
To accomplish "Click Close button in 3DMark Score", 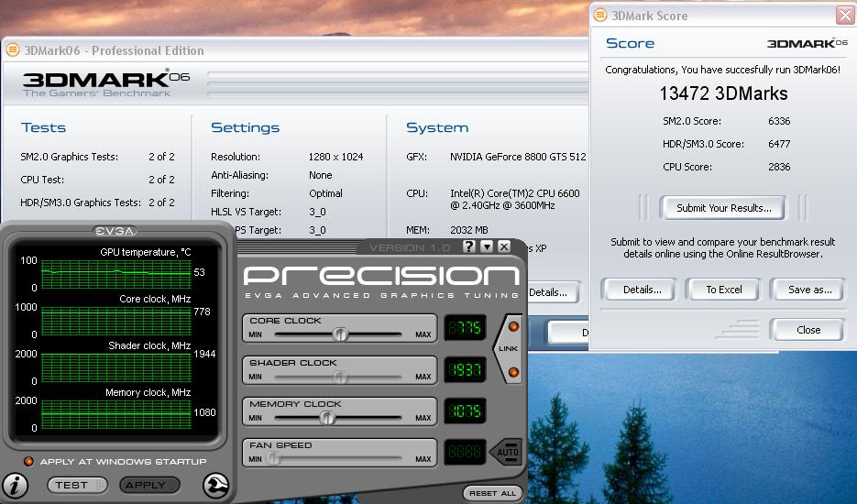I will (x=808, y=330).
